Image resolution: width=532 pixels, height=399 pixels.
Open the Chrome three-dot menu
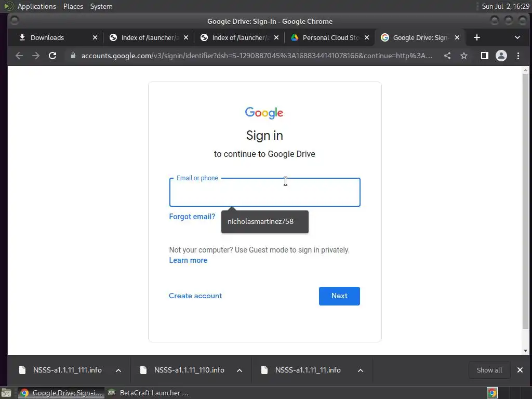(x=518, y=56)
